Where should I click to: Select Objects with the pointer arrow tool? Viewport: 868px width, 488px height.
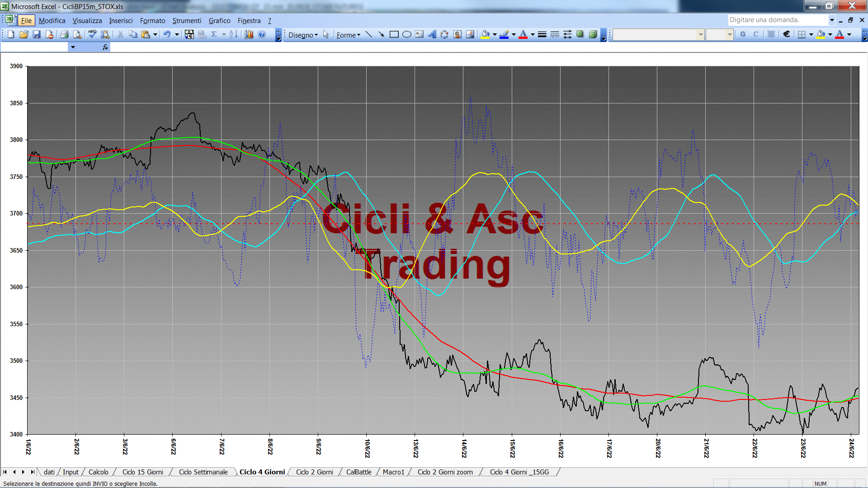(326, 35)
